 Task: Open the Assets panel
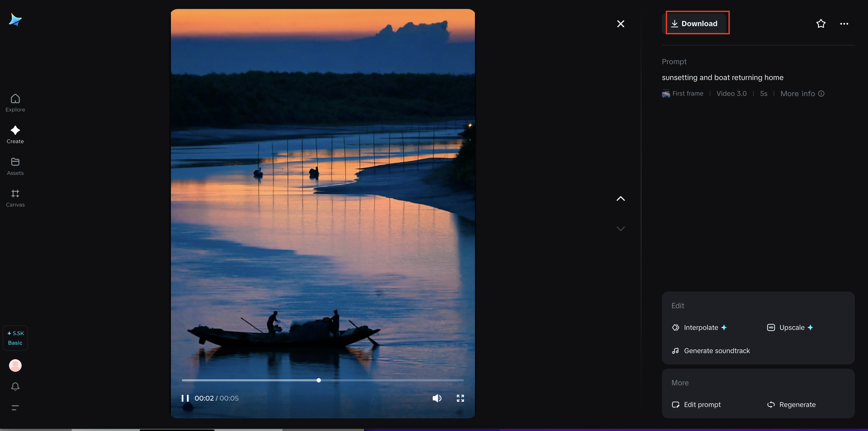tap(15, 166)
